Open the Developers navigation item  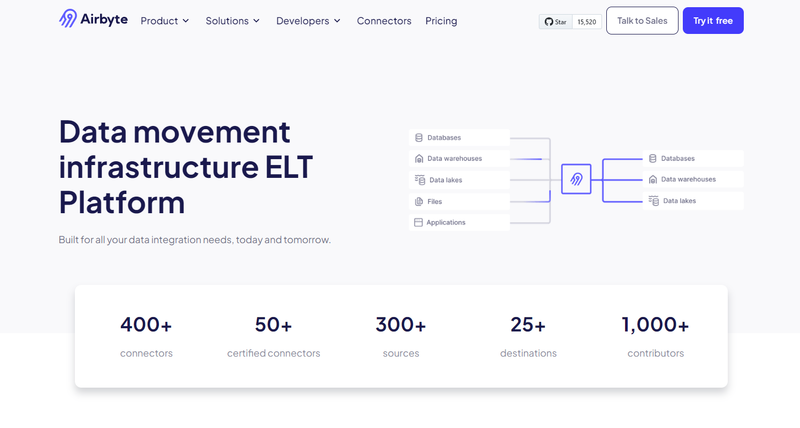click(x=303, y=21)
